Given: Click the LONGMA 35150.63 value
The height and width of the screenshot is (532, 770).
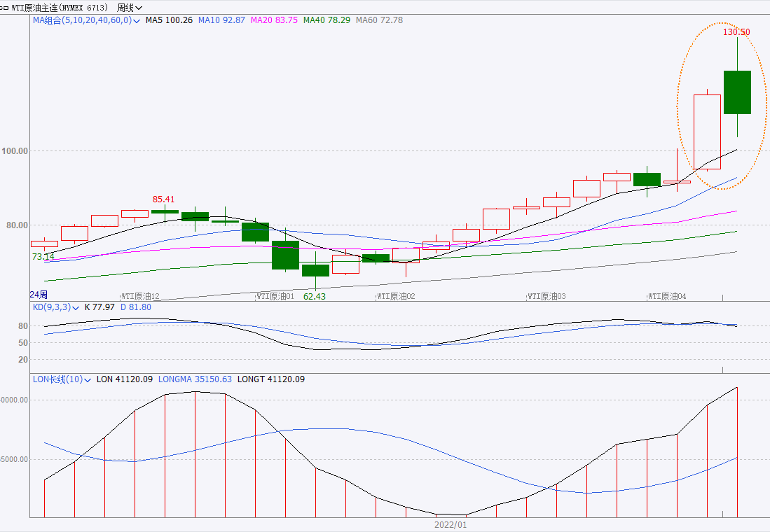Looking at the screenshot, I should (x=195, y=379).
